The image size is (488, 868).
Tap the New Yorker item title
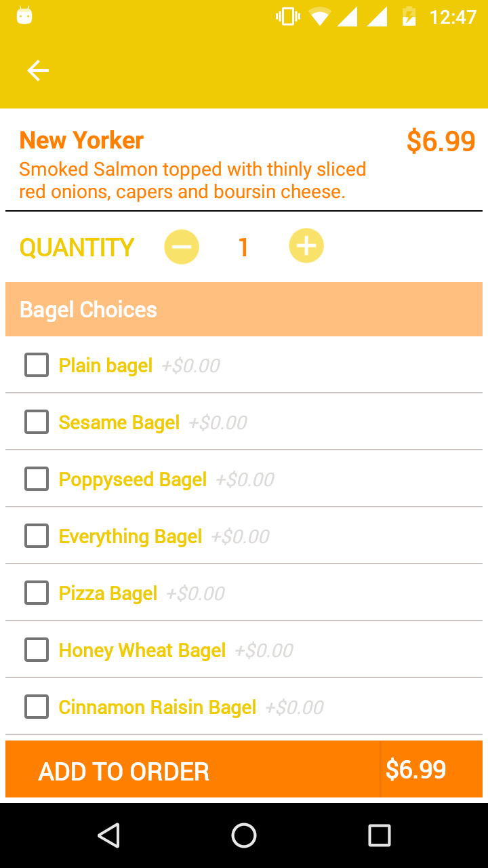coord(81,140)
